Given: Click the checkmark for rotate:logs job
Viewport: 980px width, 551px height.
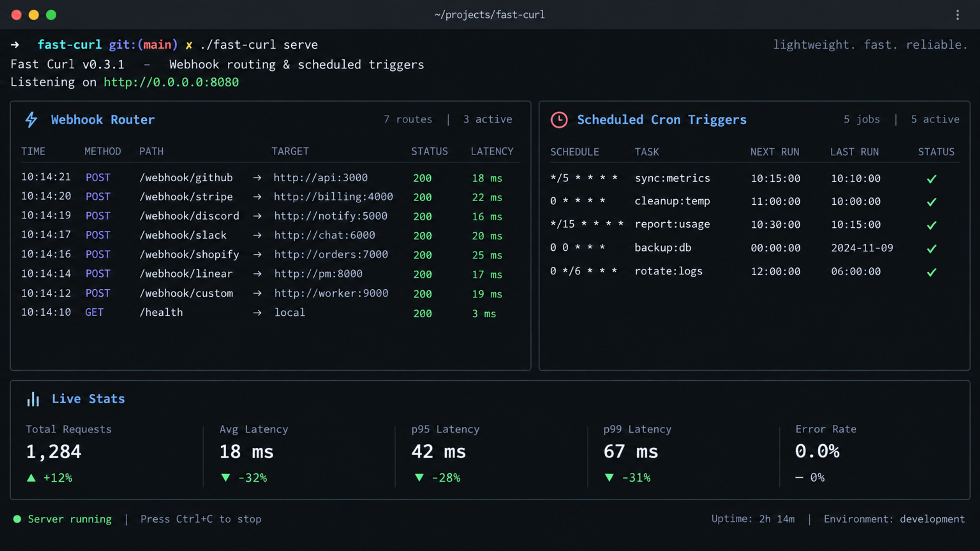Looking at the screenshot, I should pos(932,272).
